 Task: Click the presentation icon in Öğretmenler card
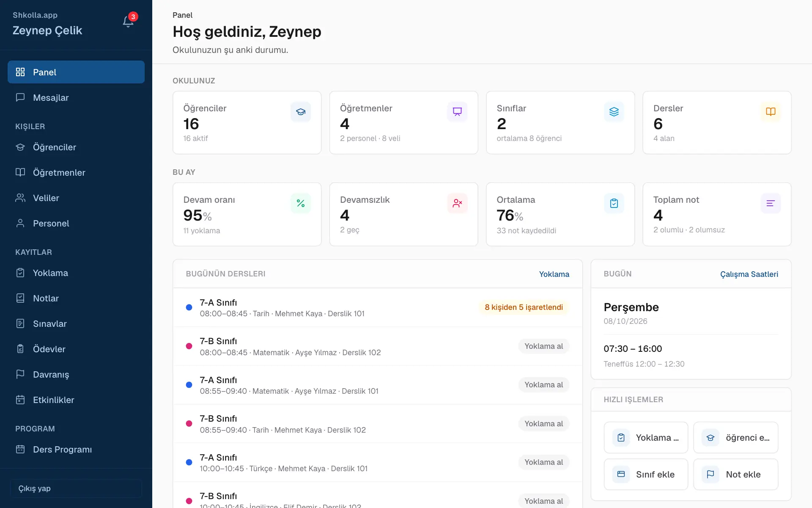[x=457, y=112]
